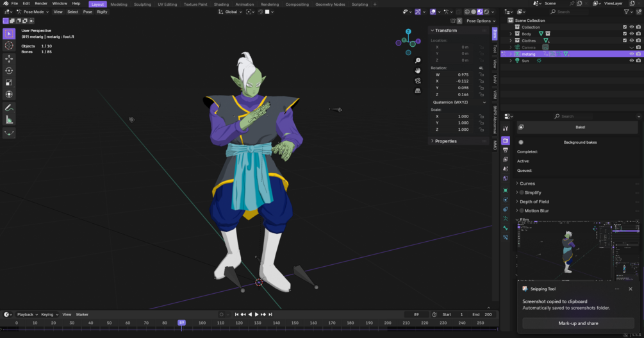Open the File menu

(14, 3)
